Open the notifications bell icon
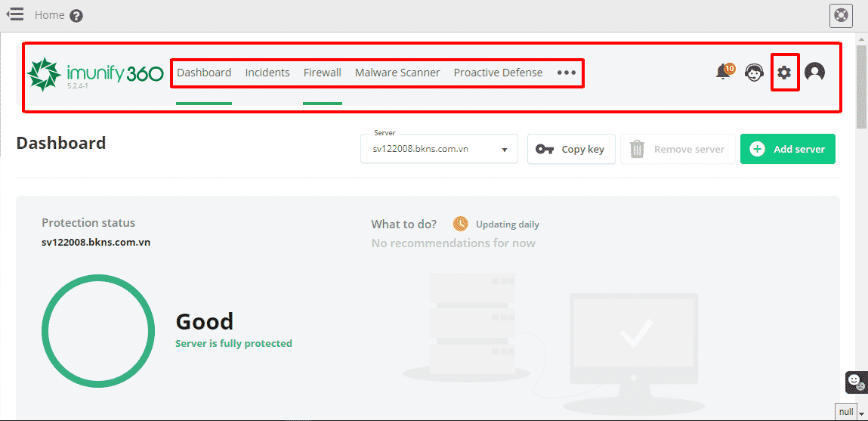This screenshot has height=421, width=868. point(724,72)
